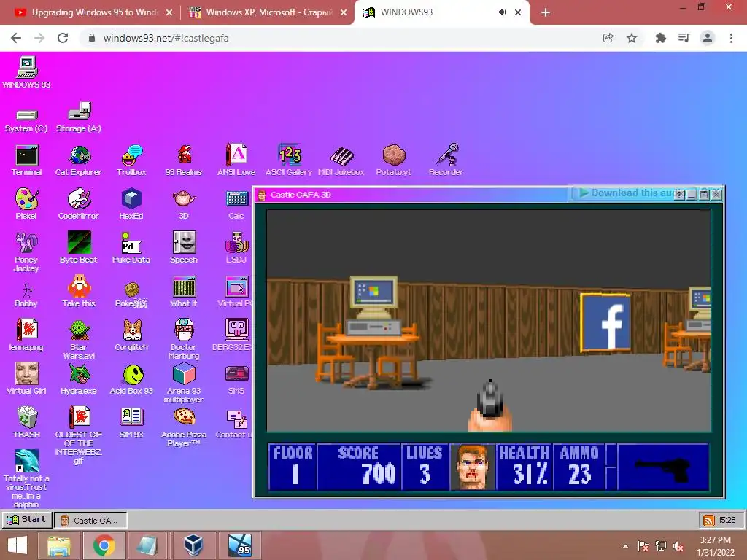
Task: Open the TRASH recycle bin
Action: 27,422
